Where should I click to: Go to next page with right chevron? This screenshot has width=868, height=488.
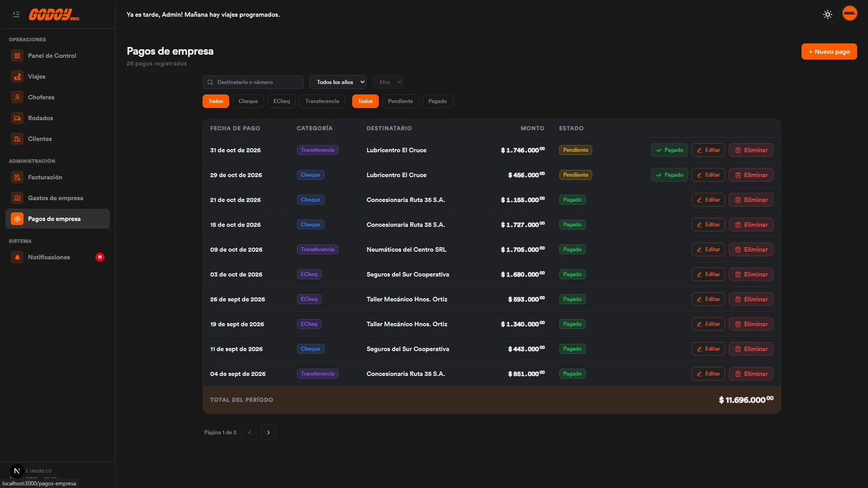[269, 432]
